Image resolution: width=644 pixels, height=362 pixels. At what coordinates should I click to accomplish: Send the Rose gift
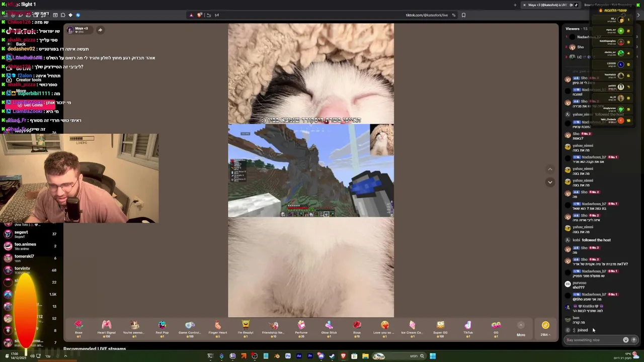click(78, 328)
